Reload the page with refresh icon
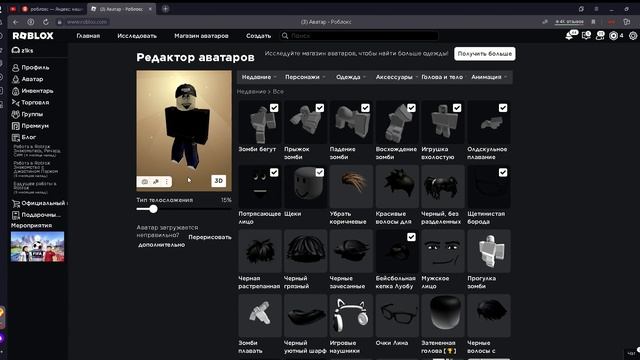Screen dimensions: 640x360 45,22
